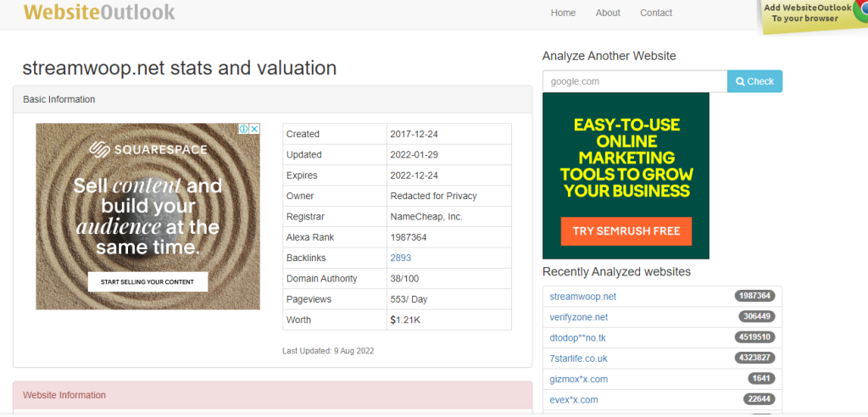Screen dimensions: 868x417
Task: Click the 4323827 rank badge
Action: tap(755, 358)
